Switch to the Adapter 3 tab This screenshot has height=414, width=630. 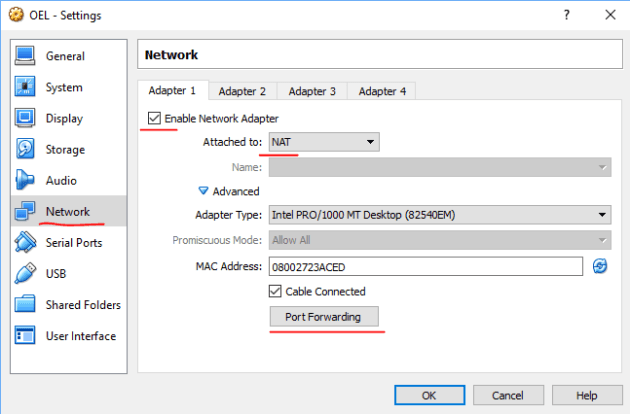click(312, 91)
